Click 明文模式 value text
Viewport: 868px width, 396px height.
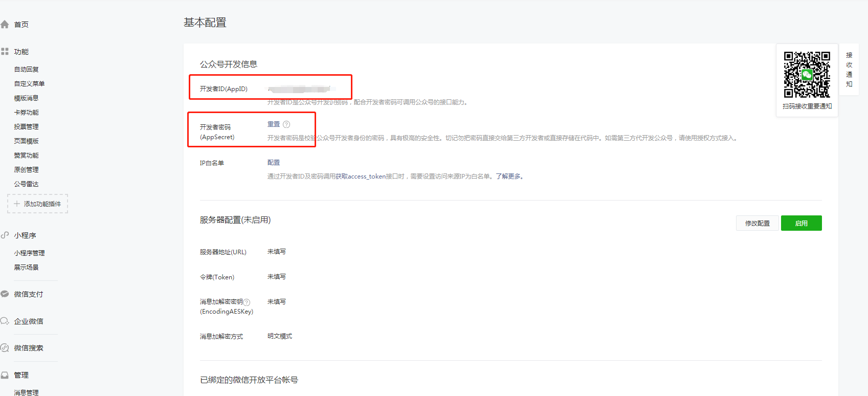[280, 336]
